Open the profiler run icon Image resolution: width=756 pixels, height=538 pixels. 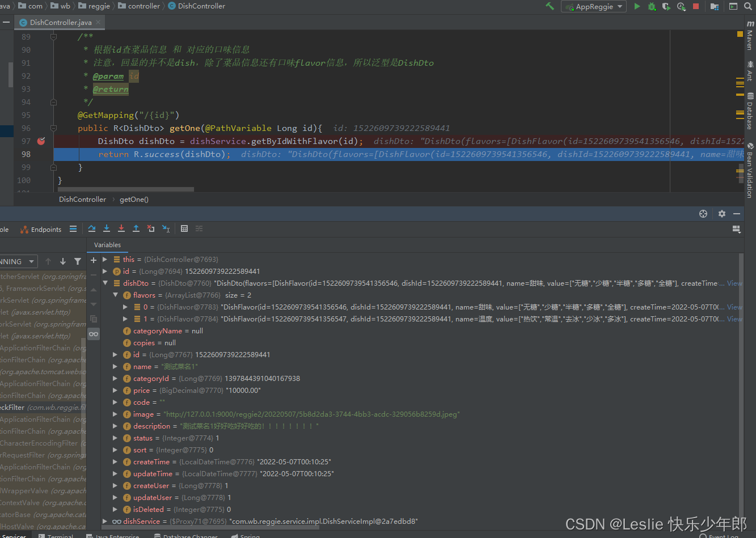coord(681,6)
